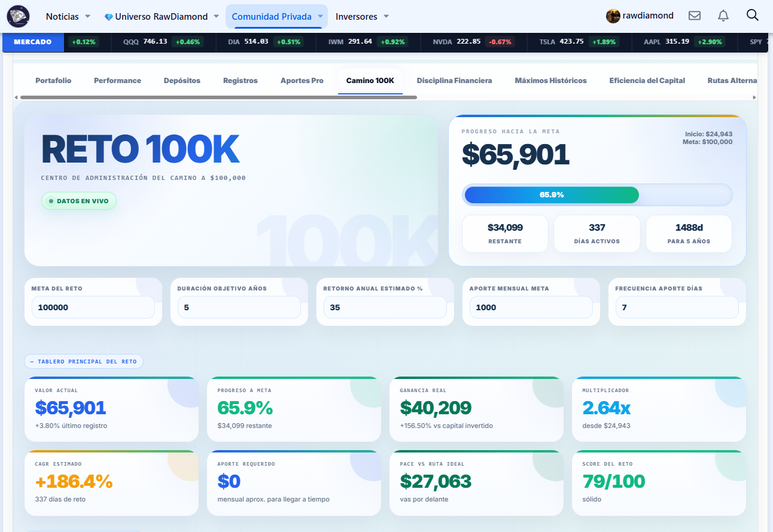The height and width of the screenshot is (532, 773).
Task: Click the Inicio: $24,943 text
Action: point(709,134)
